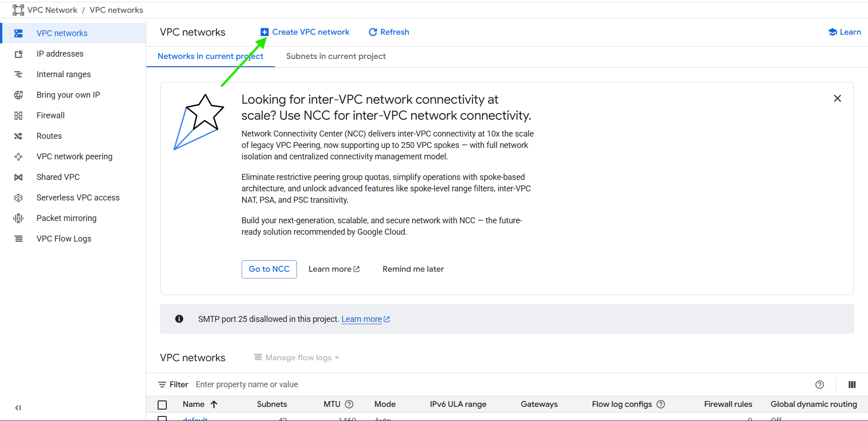Click the Go to NCC button
868x421 pixels.
(x=269, y=269)
